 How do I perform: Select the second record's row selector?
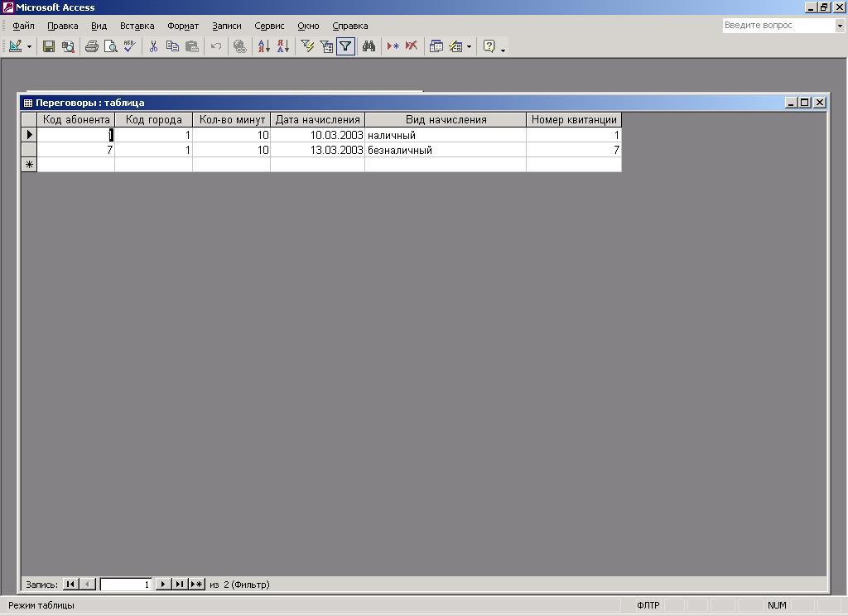click(x=29, y=150)
